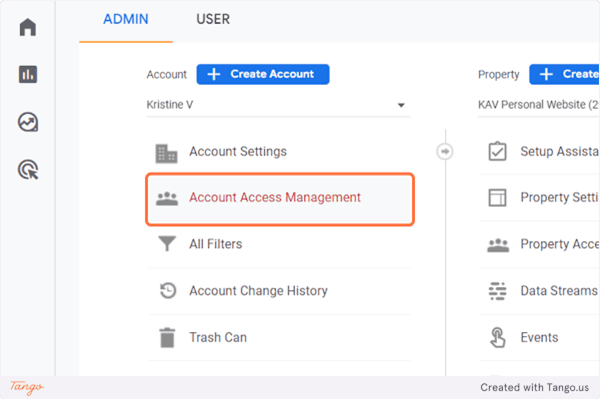The height and width of the screenshot is (399, 600).
Task: Click the Create Account button
Action: pyautogui.click(x=263, y=74)
